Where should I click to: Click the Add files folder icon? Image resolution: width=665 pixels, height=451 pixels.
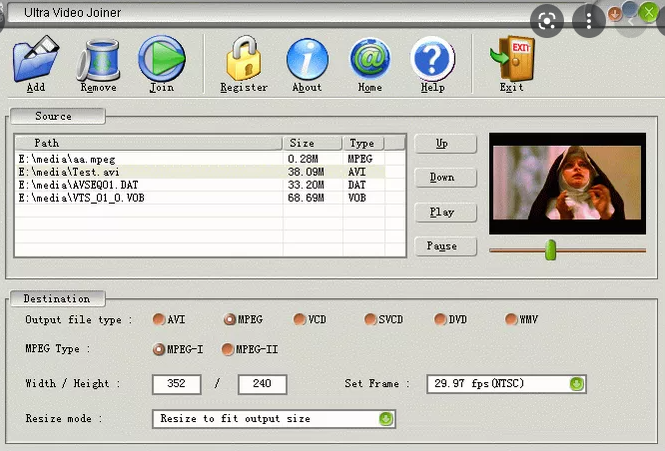coord(36,59)
